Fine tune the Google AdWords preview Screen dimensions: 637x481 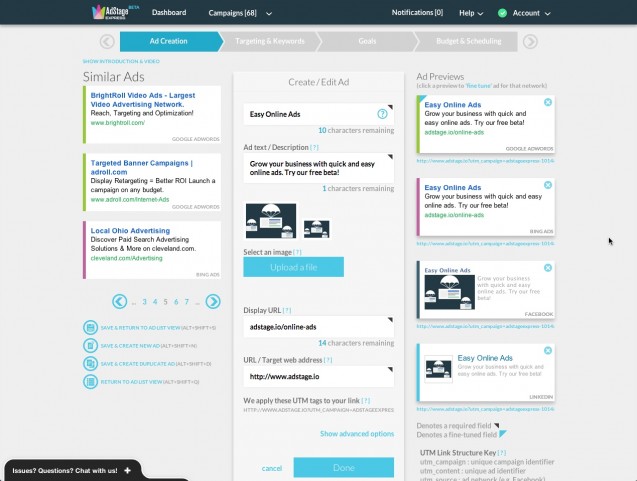(486, 124)
